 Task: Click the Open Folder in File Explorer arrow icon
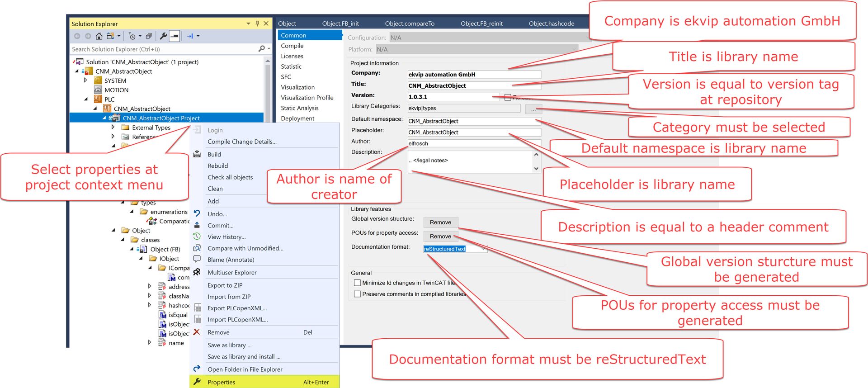click(x=197, y=369)
